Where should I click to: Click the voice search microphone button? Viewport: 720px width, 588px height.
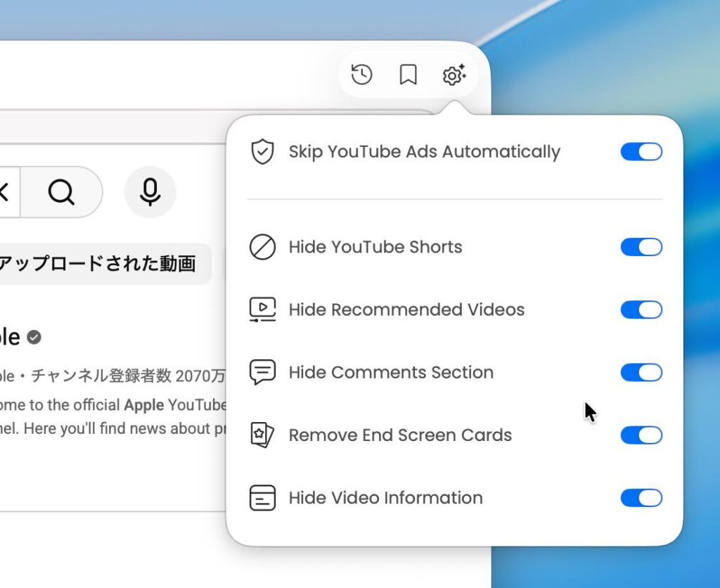tap(150, 191)
